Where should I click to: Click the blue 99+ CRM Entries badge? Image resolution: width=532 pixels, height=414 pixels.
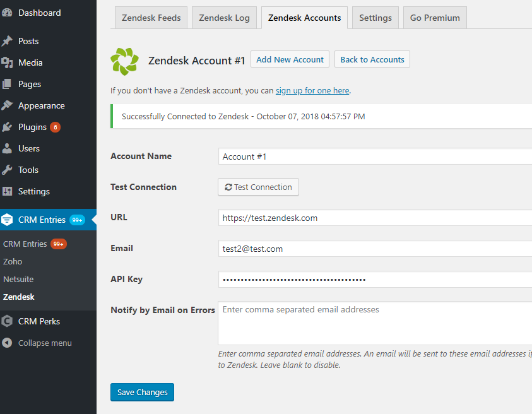pos(77,220)
